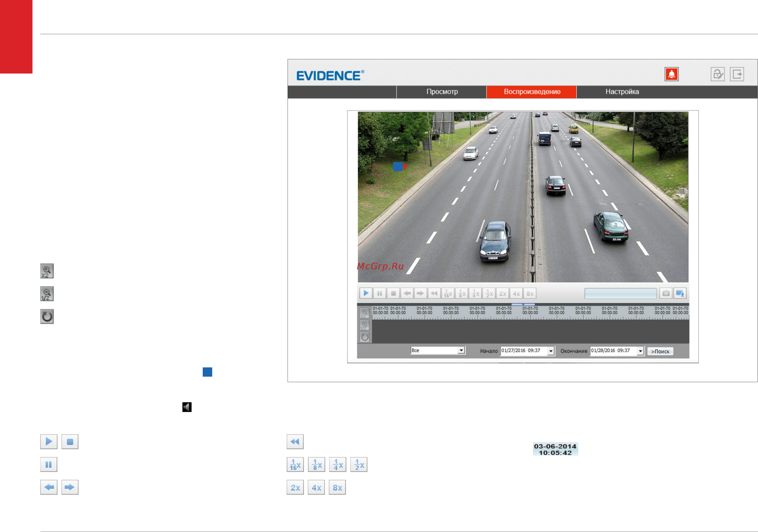Click the red alarm bell icon
Screen dimensions: 758x532
671,74
